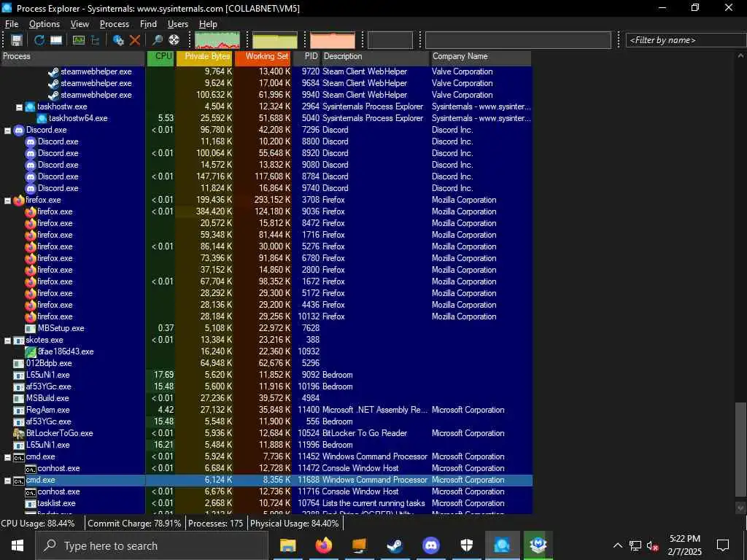Screen dimensions: 747x560
Task: Click the yellow commit history mini graph
Action: (275, 41)
